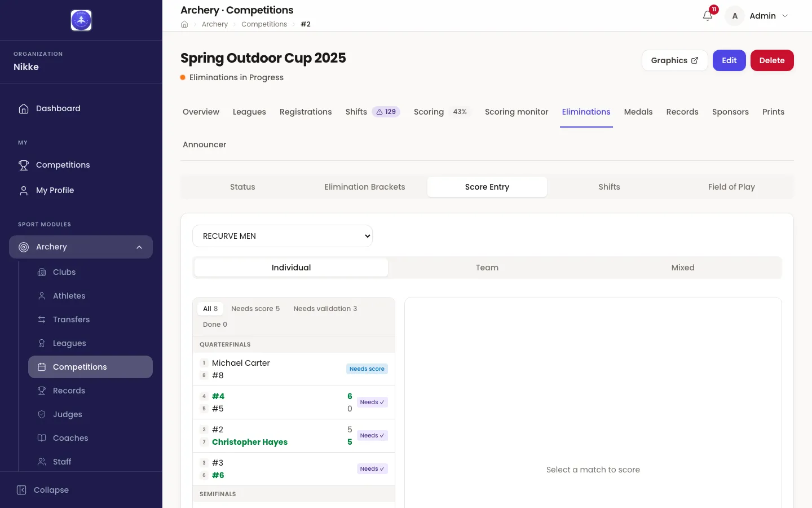Image resolution: width=812 pixels, height=508 pixels.
Task: Switch to the Medals tab
Action: [638, 112]
